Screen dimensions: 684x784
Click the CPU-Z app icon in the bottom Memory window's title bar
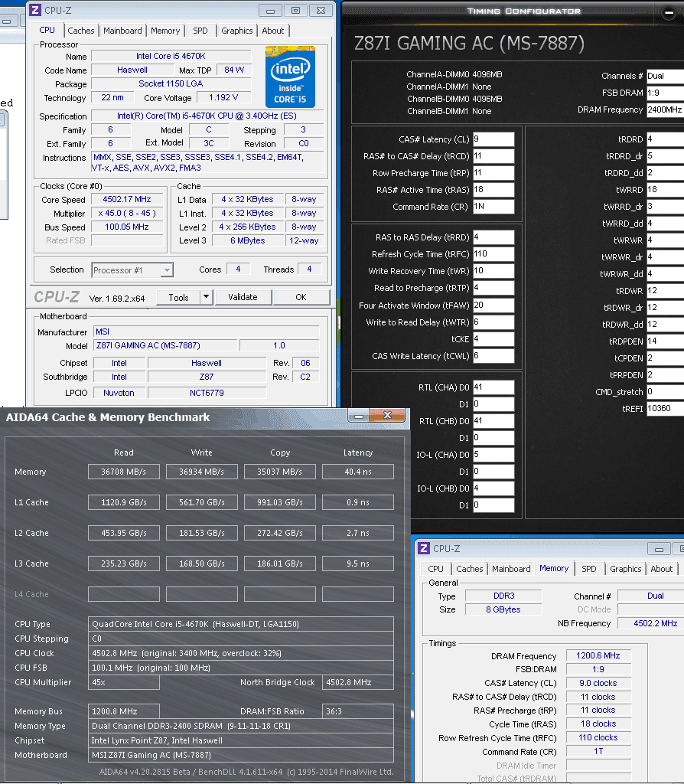click(424, 548)
